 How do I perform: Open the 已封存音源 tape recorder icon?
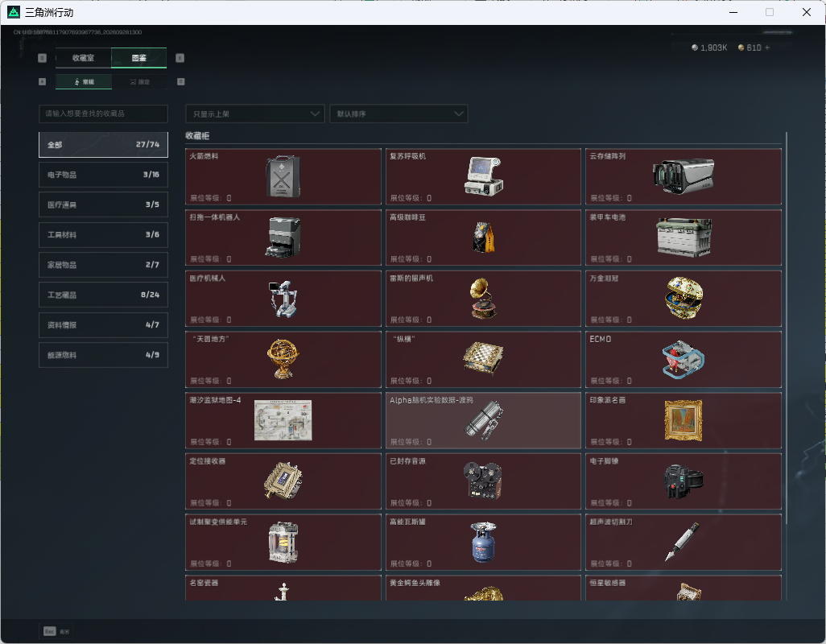click(482, 481)
